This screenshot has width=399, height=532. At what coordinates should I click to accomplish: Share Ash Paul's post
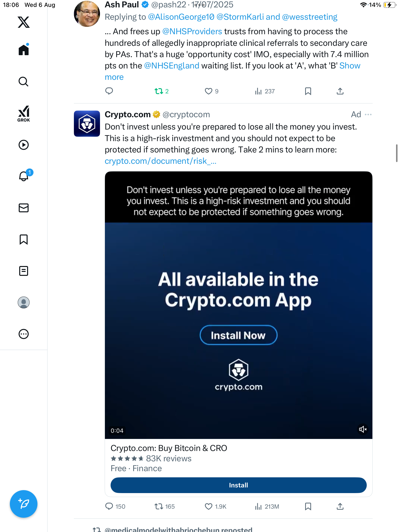coord(340,91)
